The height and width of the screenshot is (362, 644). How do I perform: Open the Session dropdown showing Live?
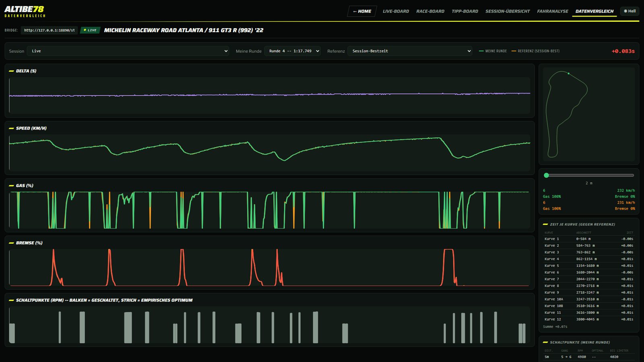click(128, 51)
